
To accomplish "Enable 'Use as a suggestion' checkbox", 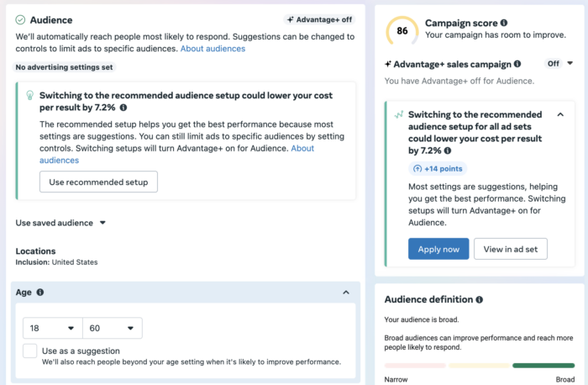I will click(30, 351).
